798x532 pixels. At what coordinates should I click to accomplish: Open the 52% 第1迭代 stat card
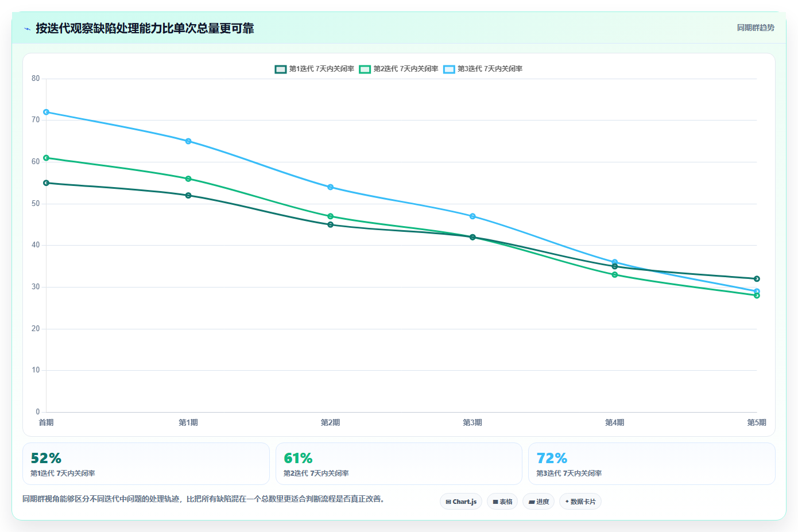(x=146, y=464)
